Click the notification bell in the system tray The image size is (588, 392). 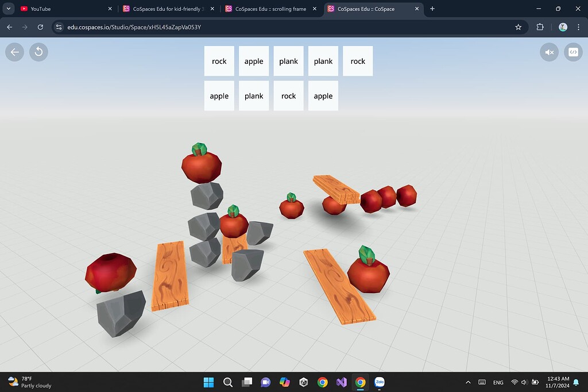[x=575, y=382]
